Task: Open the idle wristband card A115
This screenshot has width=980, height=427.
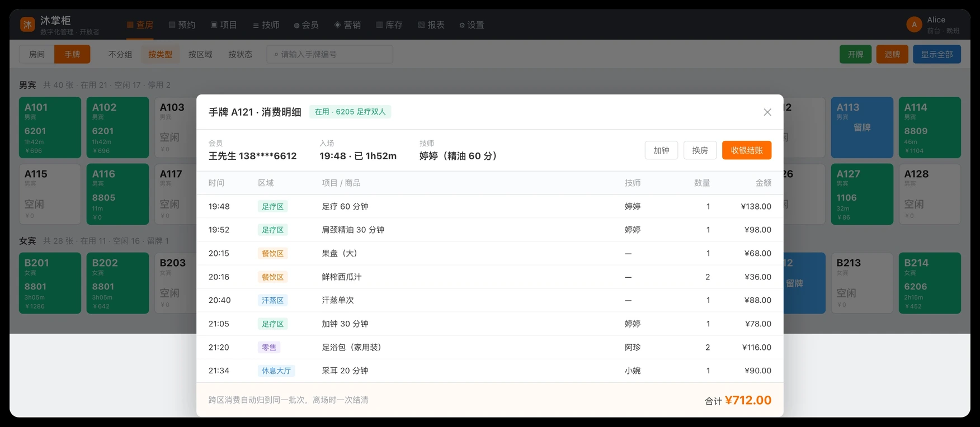Action: [x=50, y=194]
